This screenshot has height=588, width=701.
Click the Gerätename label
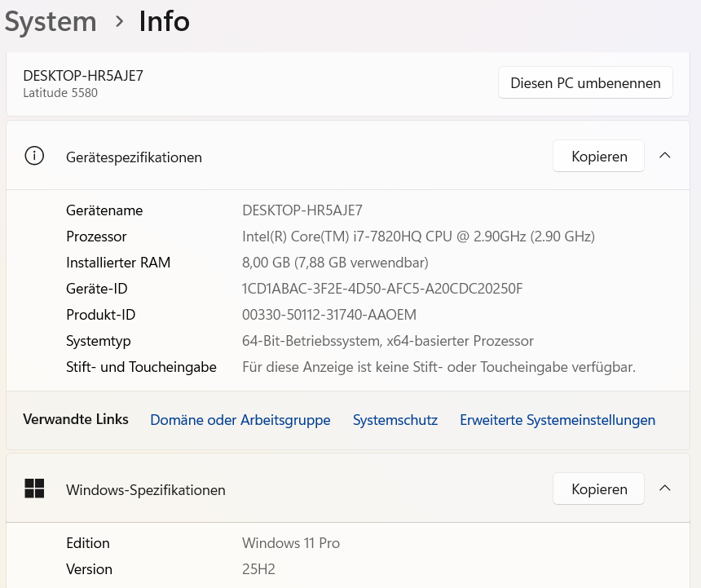pyautogui.click(x=104, y=210)
